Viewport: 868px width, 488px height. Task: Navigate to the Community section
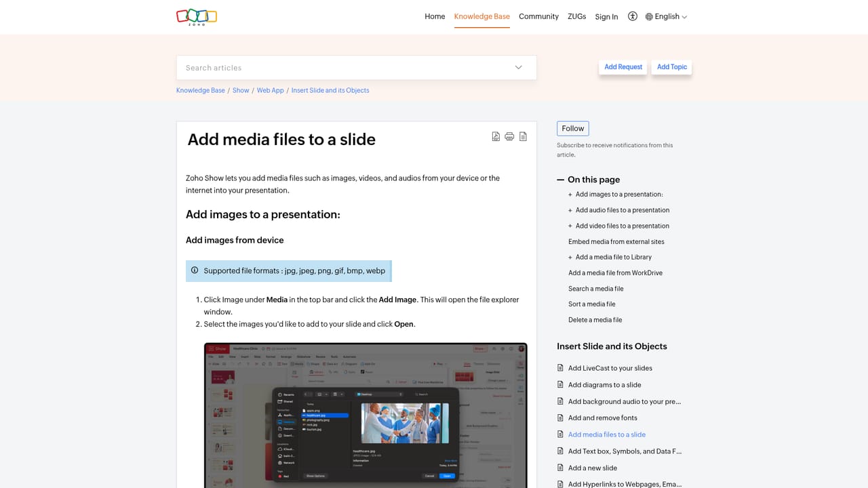[x=539, y=17]
